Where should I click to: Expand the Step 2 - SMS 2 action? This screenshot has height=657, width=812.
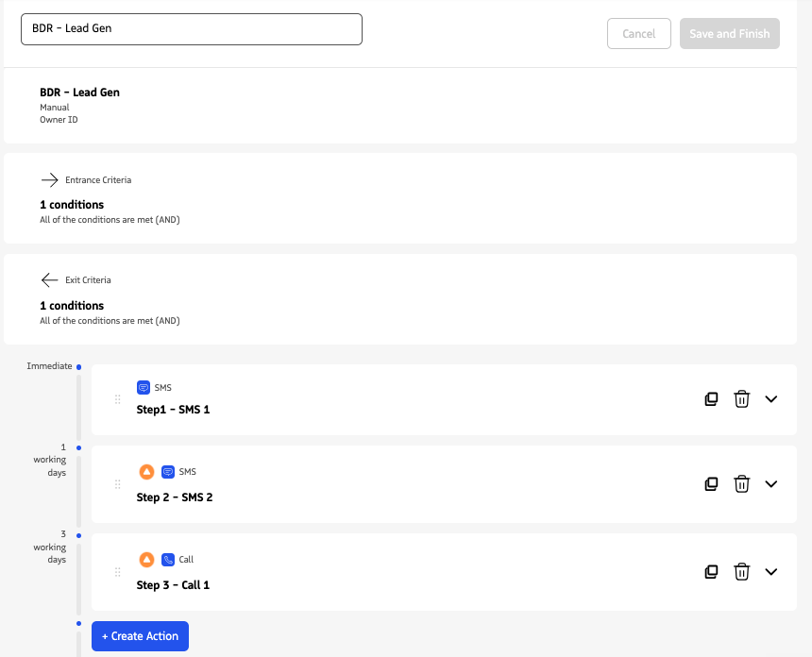click(771, 484)
